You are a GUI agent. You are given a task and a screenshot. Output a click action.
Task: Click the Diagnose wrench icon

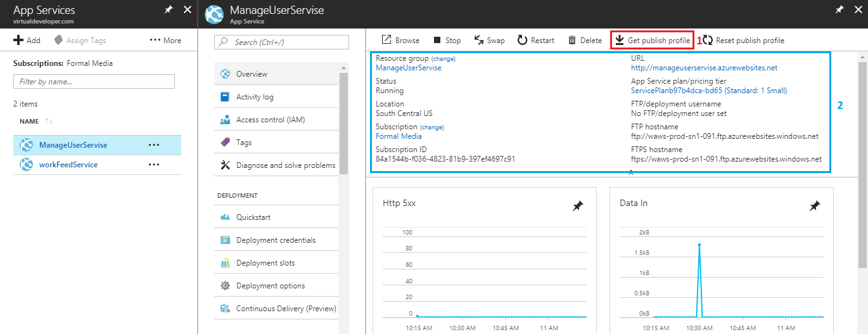tap(225, 165)
